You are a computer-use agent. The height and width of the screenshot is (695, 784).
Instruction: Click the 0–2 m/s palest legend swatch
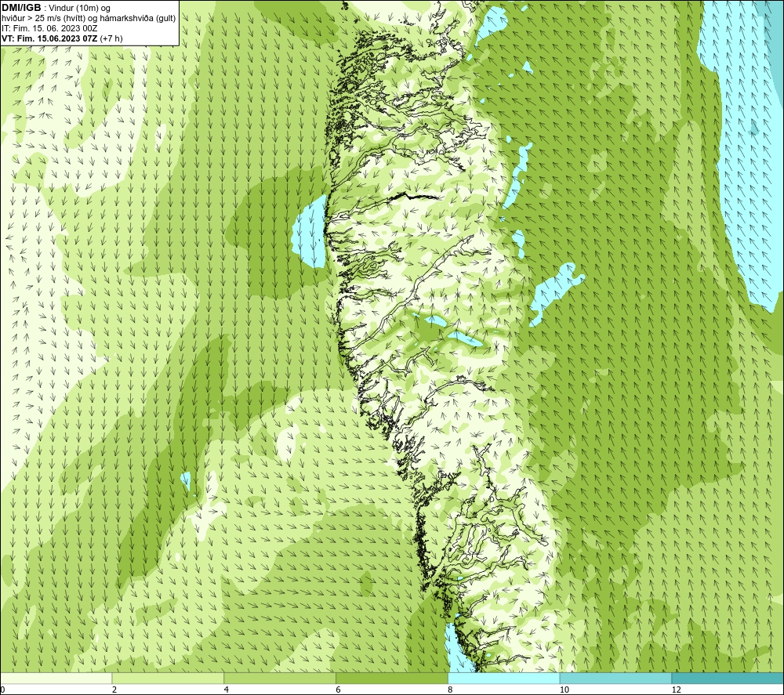[56, 678]
